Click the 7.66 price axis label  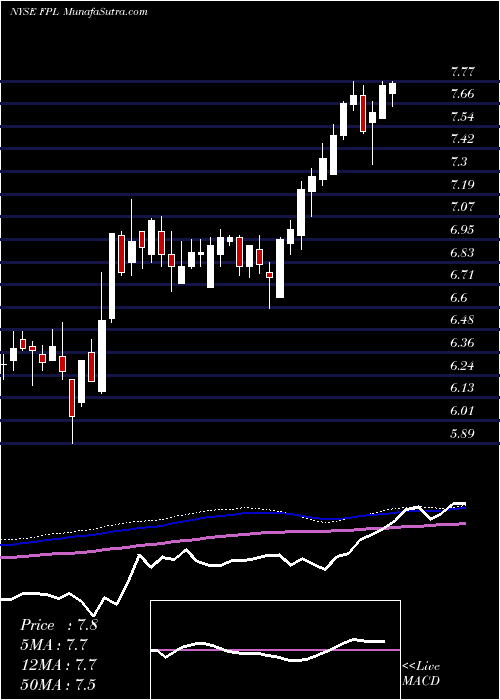tap(462, 94)
